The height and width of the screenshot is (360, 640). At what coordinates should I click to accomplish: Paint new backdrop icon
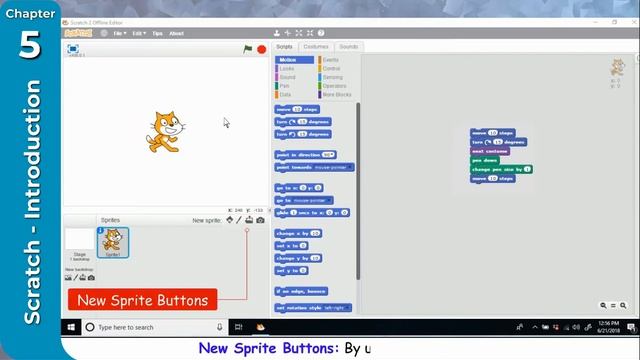(x=76, y=278)
